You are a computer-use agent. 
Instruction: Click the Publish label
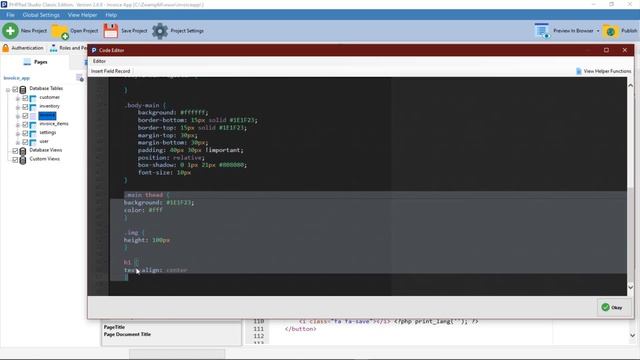(629, 31)
